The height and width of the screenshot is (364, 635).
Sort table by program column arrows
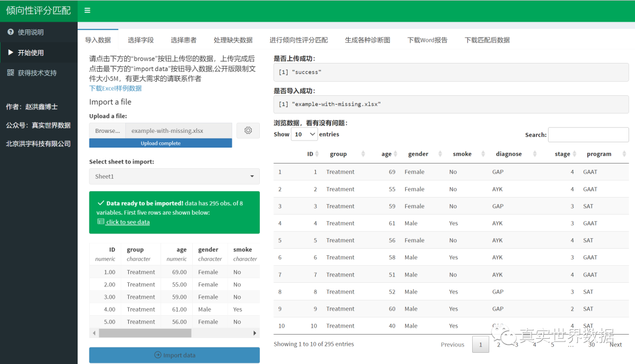[624, 154]
